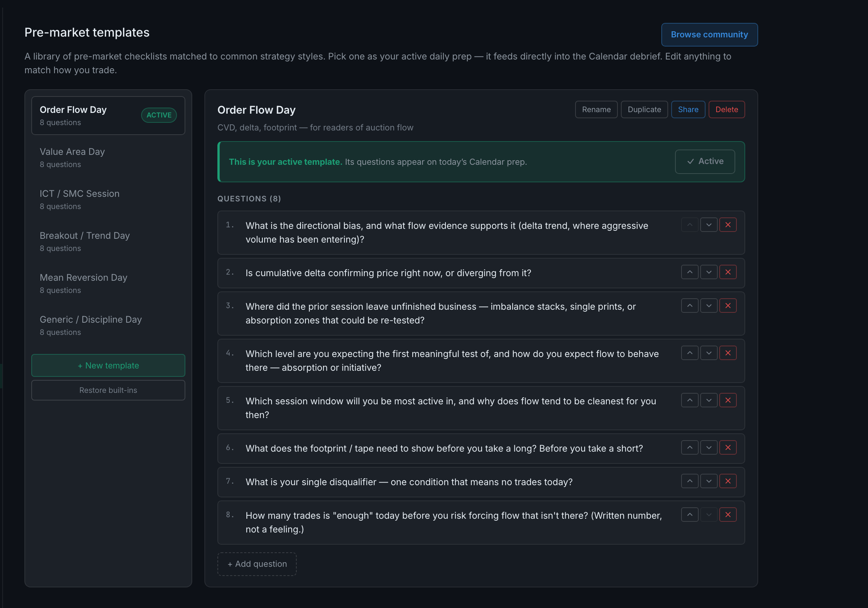Move question 5 up

tap(690, 400)
